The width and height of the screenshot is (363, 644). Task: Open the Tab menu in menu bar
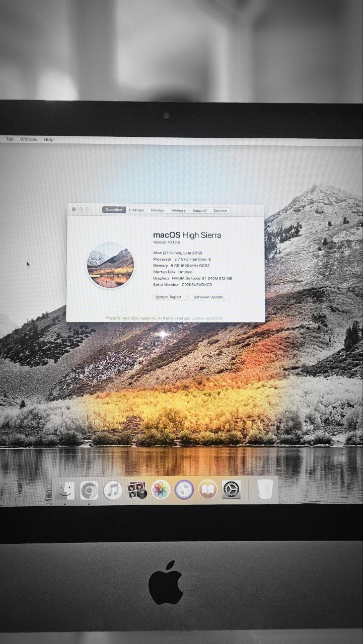(10, 139)
